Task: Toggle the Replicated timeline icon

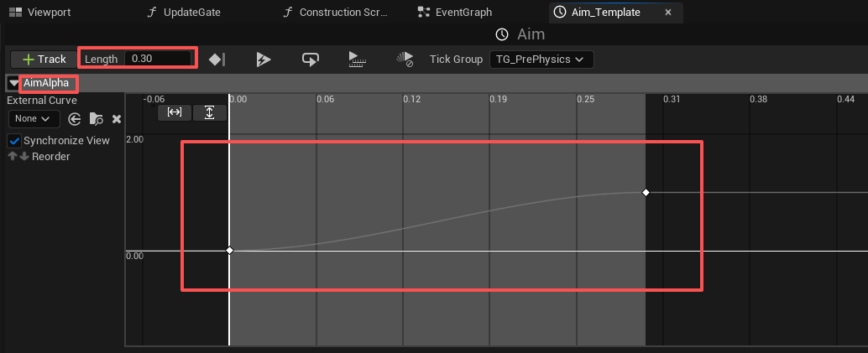Action: pyautogui.click(x=357, y=60)
